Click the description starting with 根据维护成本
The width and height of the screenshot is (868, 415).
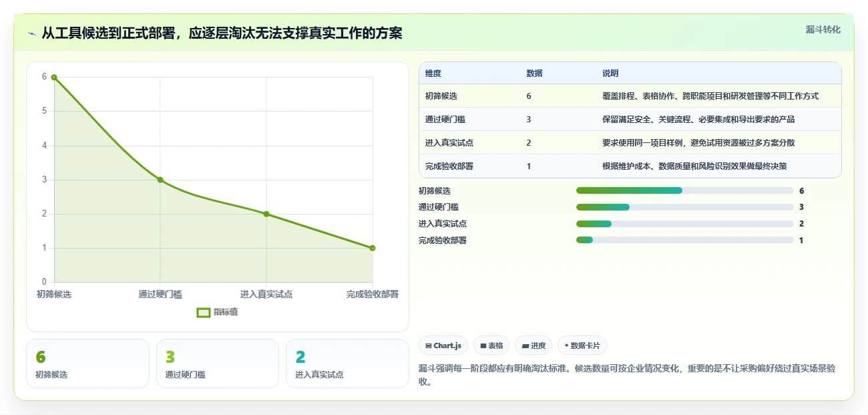click(x=694, y=166)
